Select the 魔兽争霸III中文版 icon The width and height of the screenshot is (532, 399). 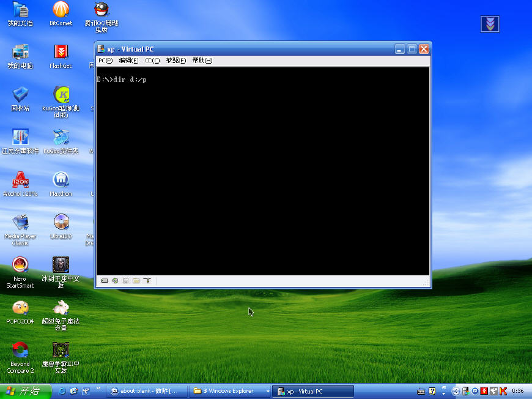tap(61, 358)
